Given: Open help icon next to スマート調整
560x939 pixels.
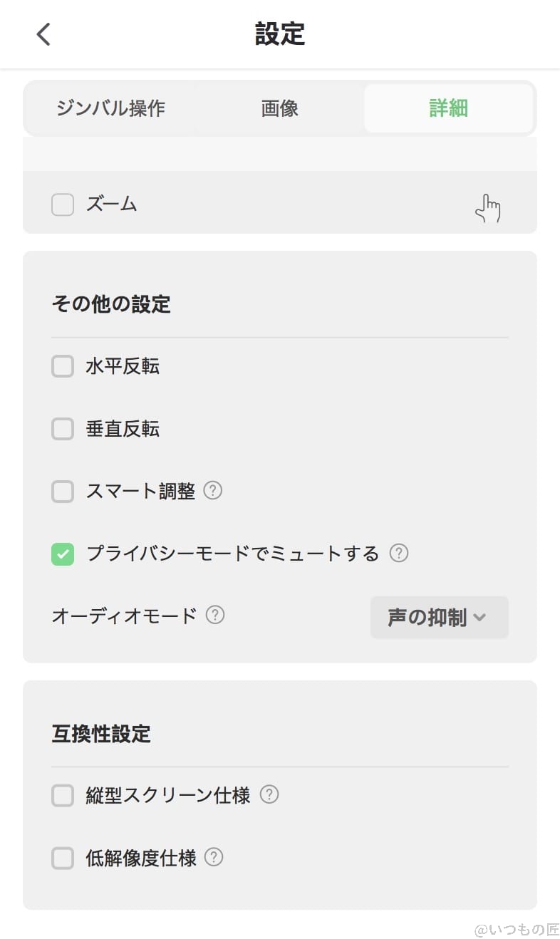Looking at the screenshot, I should click(213, 491).
